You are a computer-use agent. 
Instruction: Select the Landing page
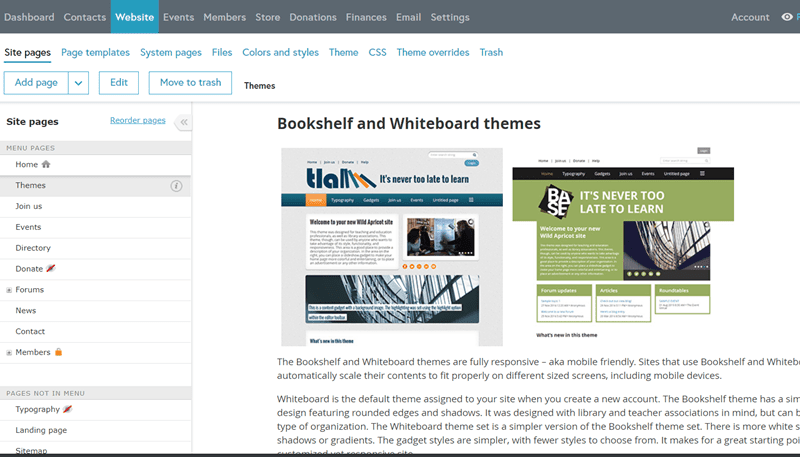tap(95, 430)
